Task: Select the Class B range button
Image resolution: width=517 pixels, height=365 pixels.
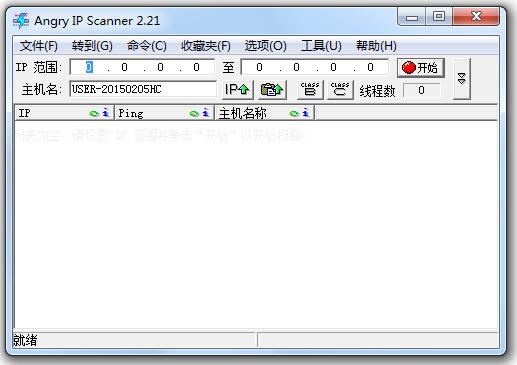Action: pos(310,90)
